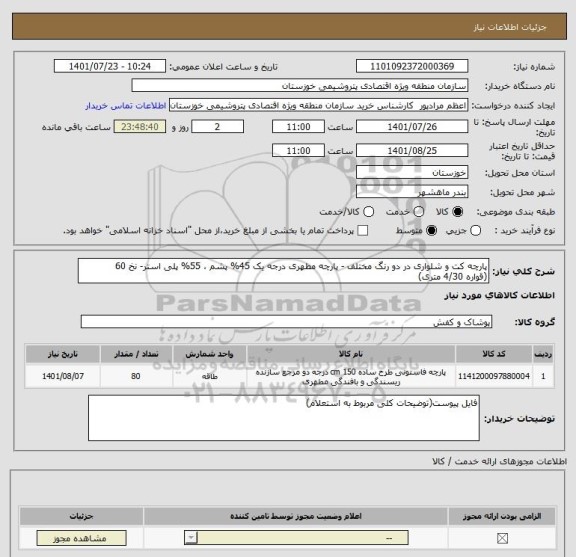Toggle the mandatory license checkbox
Viewport: 576px width, 557px height.
point(502,539)
